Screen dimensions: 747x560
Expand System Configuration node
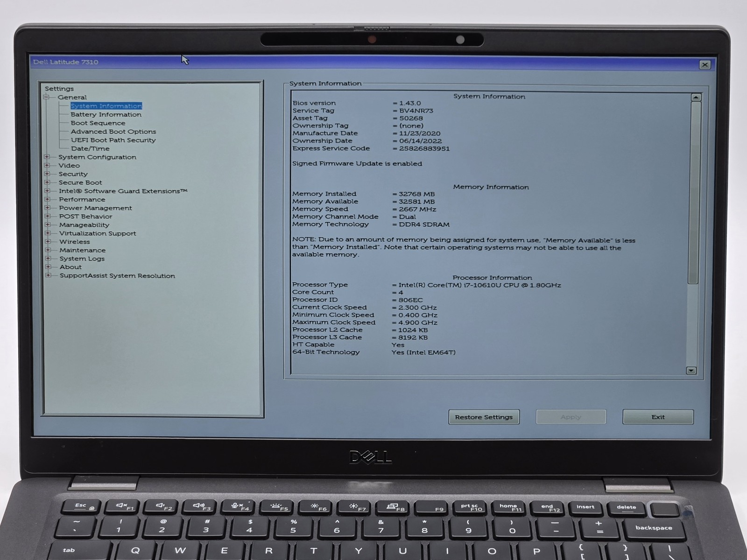coord(47,157)
